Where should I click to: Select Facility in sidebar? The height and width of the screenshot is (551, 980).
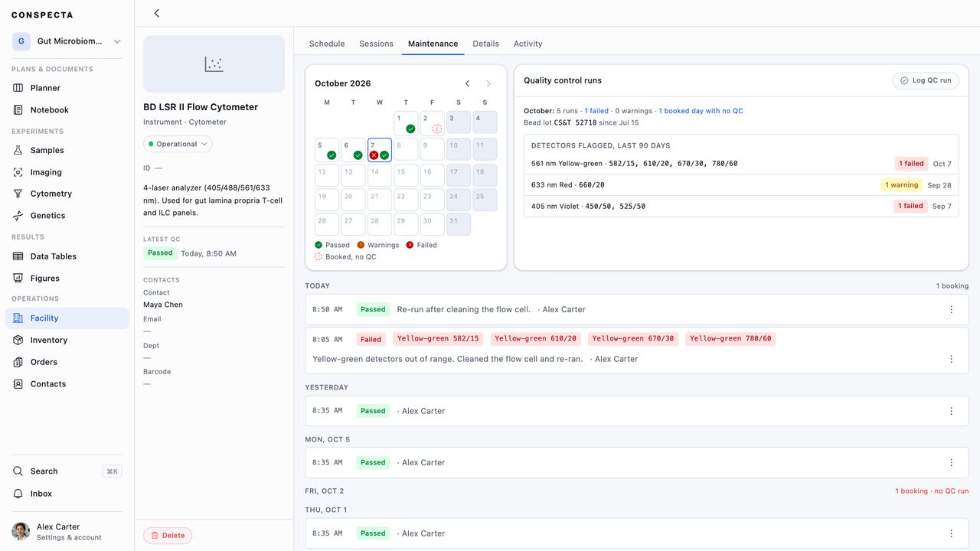click(x=67, y=318)
